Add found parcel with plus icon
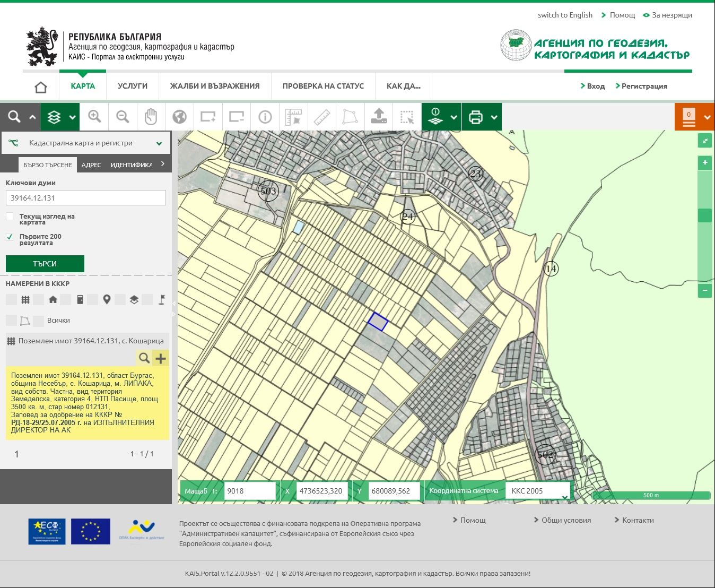Viewport: 715px width, 588px height. pos(161,358)
